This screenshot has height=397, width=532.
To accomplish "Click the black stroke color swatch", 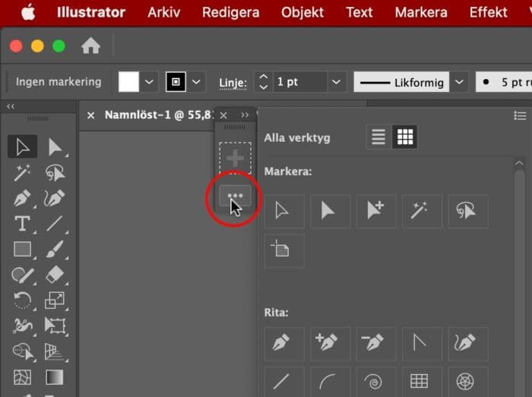I will [176, 82].
